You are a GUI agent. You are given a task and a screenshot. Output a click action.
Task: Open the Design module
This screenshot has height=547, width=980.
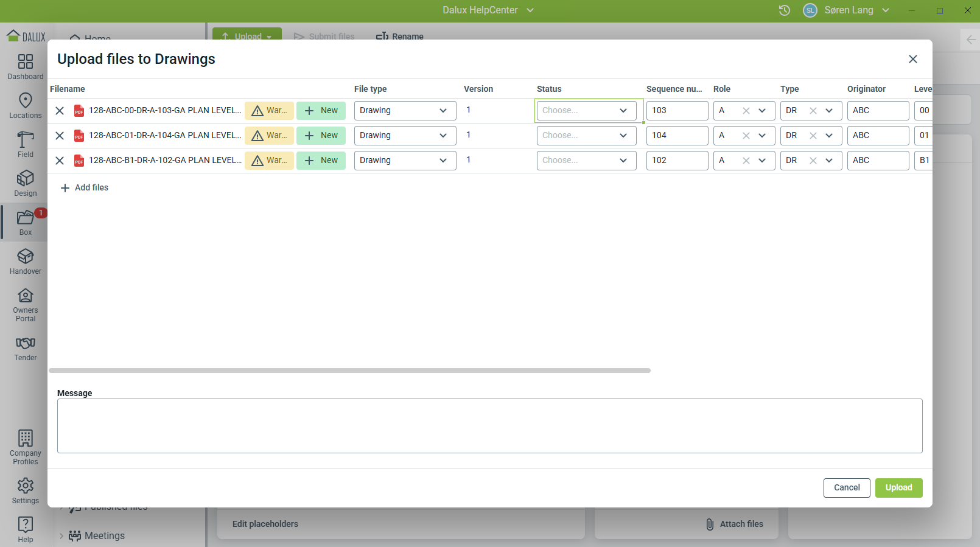(25, 183)
